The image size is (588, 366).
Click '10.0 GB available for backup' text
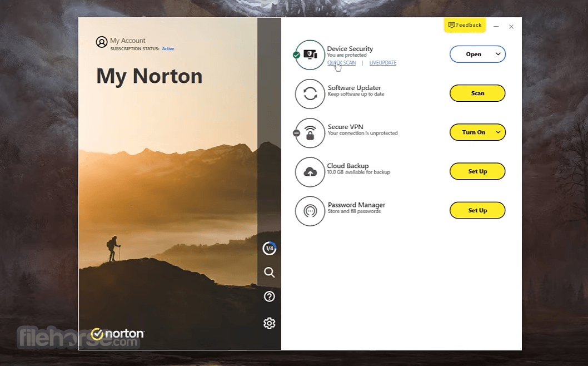pyautogui.click(x=358, y=172)
